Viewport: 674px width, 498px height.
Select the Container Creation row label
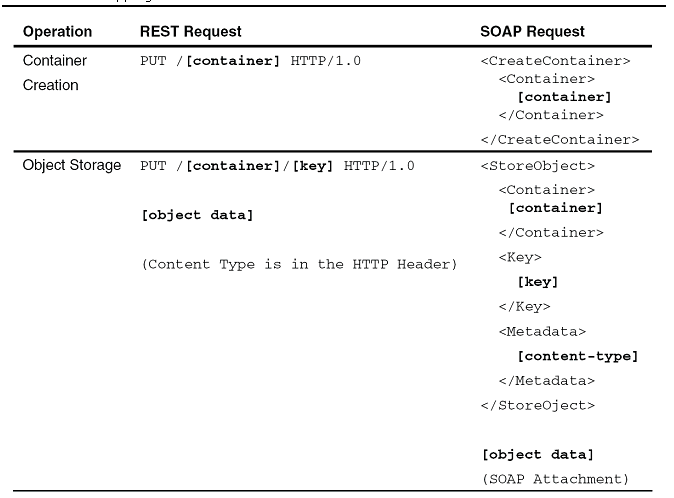pos(55,73)
